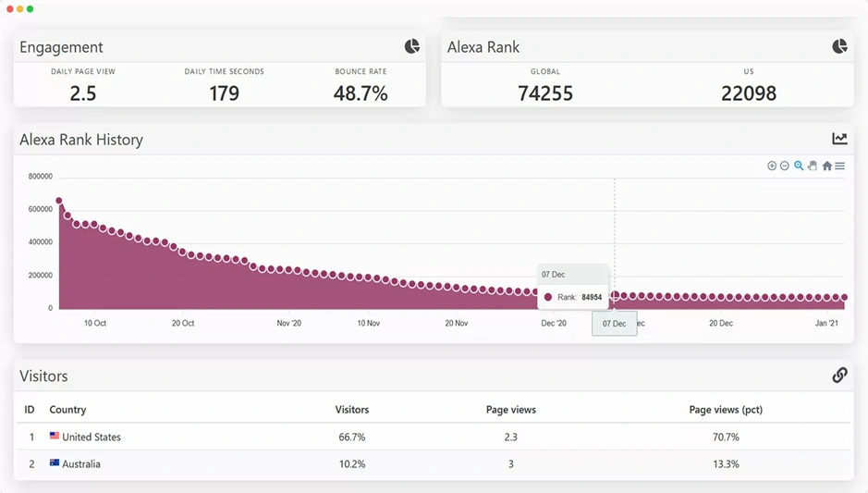Image resolution: width=868 pixels, height=493 pixels.
Task: Click the chart zoom in plus icon
Action: [x=772, y=166]
